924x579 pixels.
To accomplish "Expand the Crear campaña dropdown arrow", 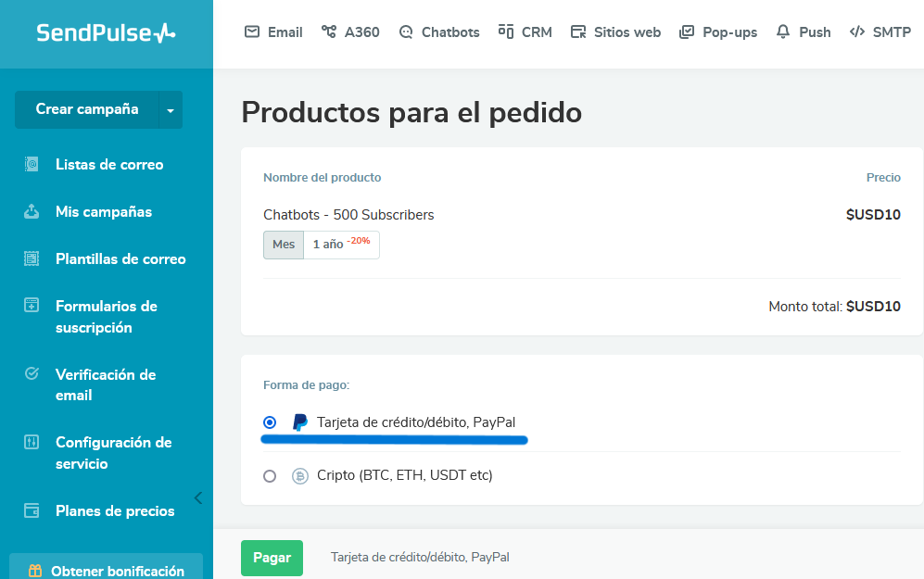I will (x=171, y=109).
